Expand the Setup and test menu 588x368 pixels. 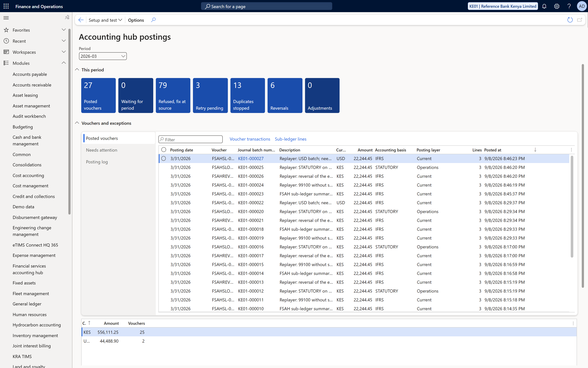coord(105,20)
